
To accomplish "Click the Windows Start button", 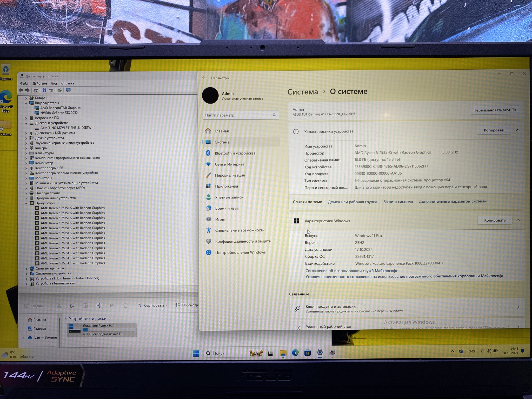I will pos(196,353).
